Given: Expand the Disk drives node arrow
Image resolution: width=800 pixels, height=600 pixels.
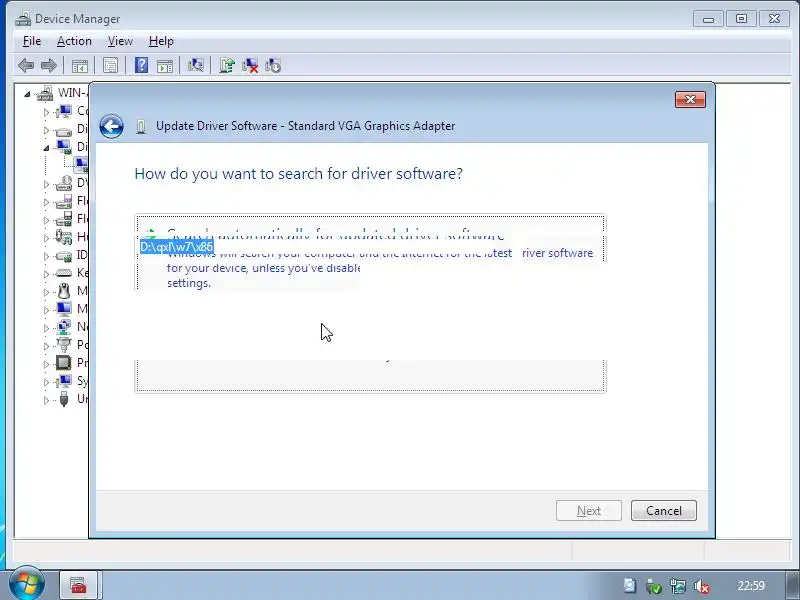Looking at the screenshot, I should [46, 130].
